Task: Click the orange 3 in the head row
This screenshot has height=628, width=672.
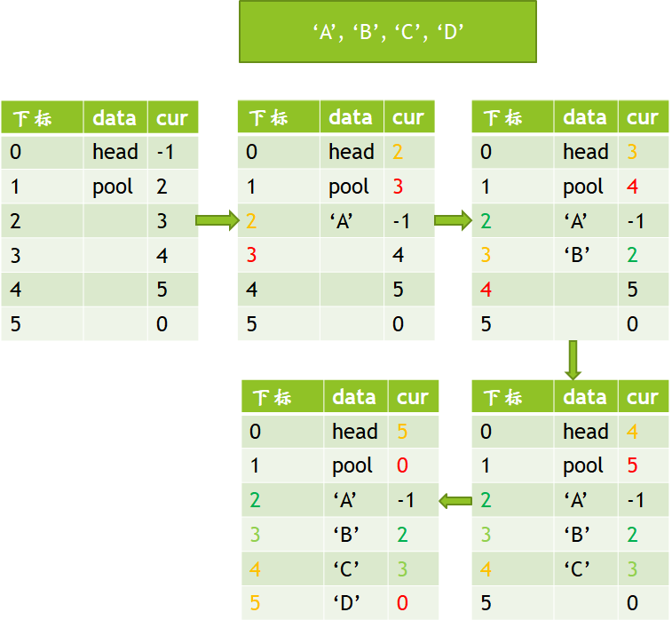Action: click(x=632, y=152)
